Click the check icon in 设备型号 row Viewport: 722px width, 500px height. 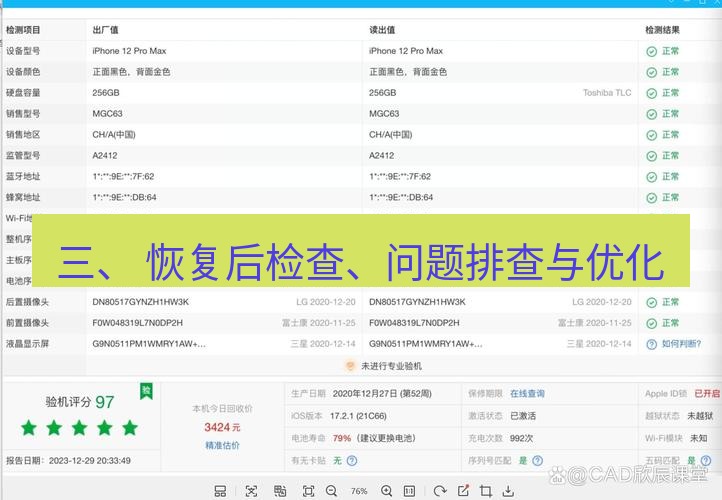(652, 51)
